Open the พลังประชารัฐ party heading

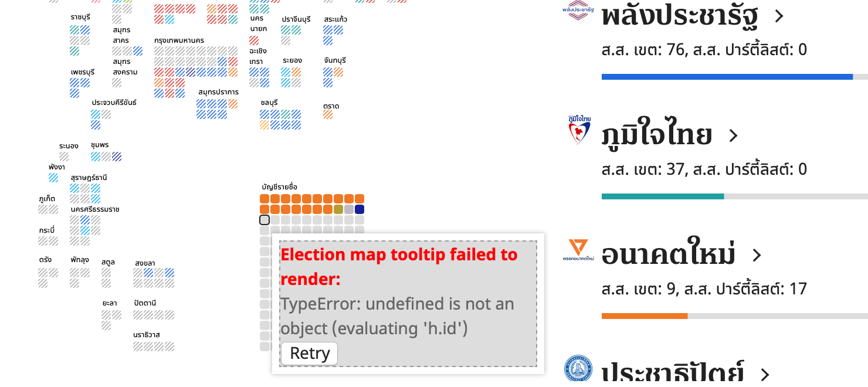[680, 16]
